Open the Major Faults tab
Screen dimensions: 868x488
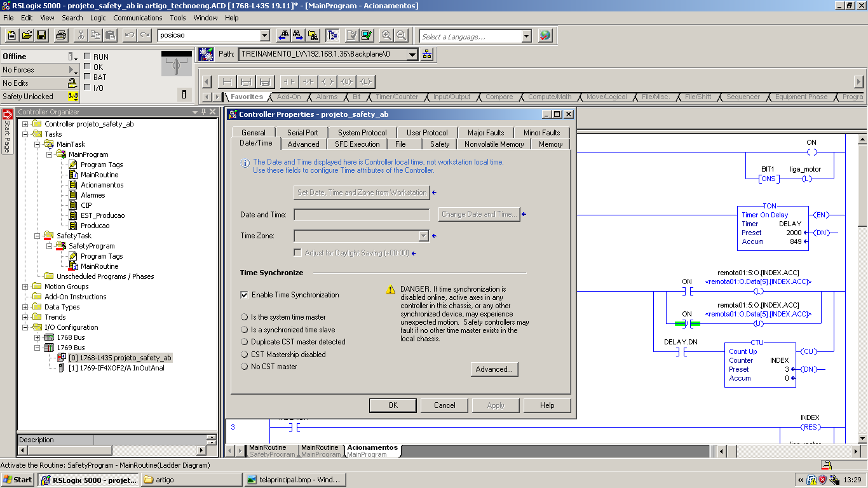pos(486,133)
